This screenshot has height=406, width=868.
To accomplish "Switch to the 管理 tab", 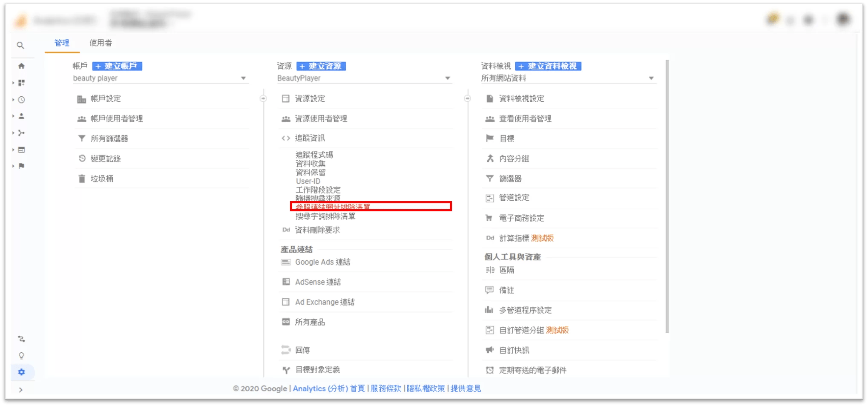I will click(x=62, y=43).
